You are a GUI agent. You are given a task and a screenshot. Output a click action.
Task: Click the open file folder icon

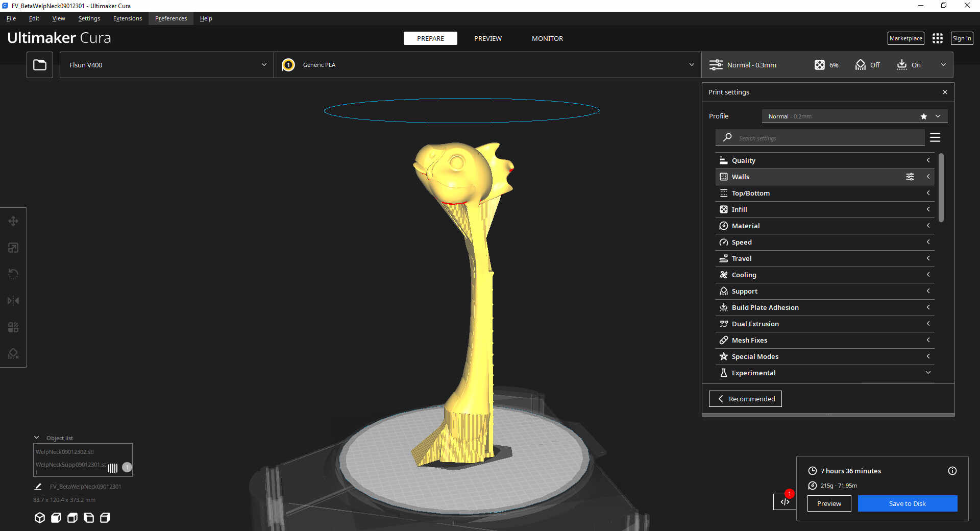[40, 65]
